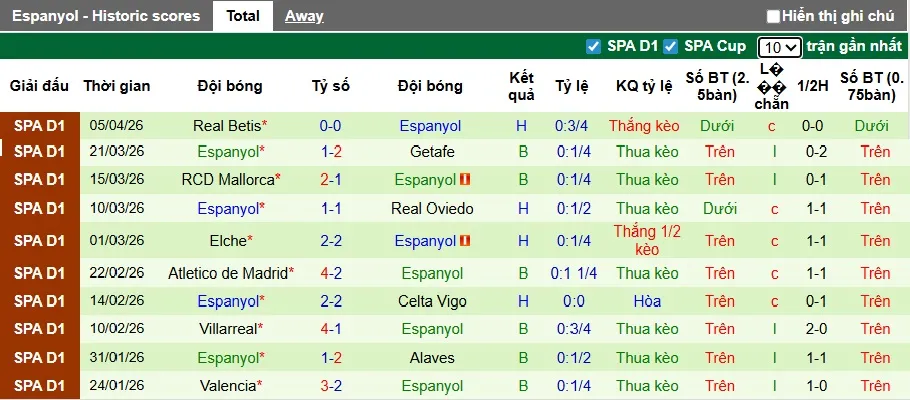910x400 pixels.
Task: Click the red card icon beside Espanyol in the Elche row
Action: pos(465,241)
